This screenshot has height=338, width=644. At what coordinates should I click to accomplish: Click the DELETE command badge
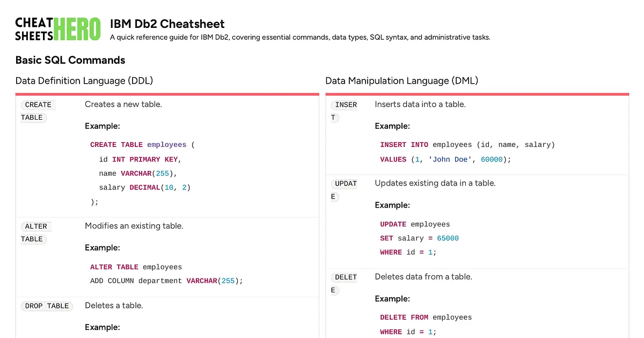point(344,283)
